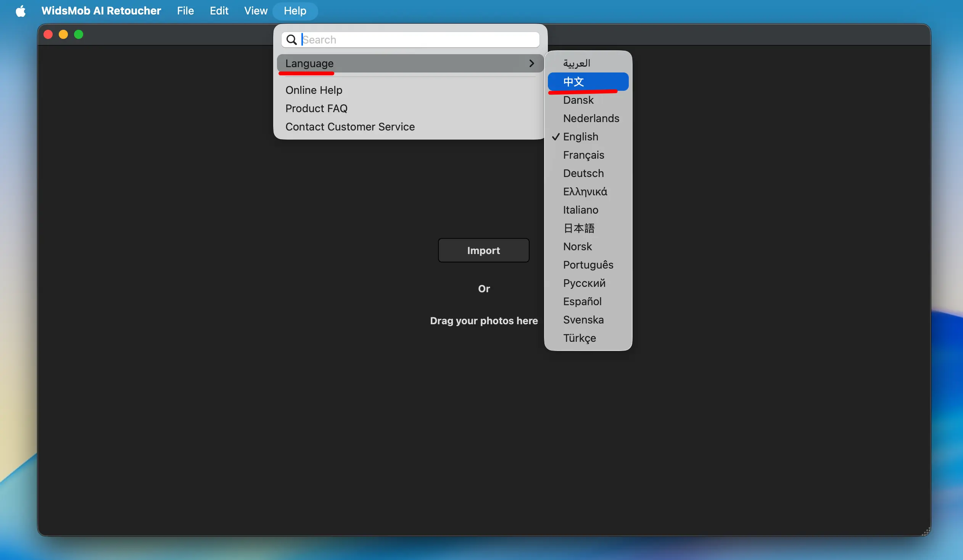Open the Apple menu icon
The image size is (963, 560).
tap(21, 11)
